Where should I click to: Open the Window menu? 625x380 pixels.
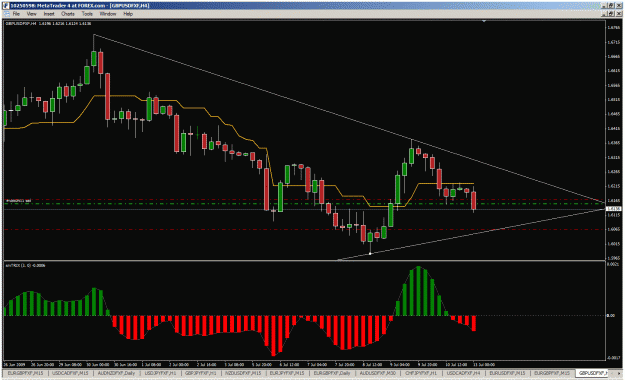[x=108, y=14]
